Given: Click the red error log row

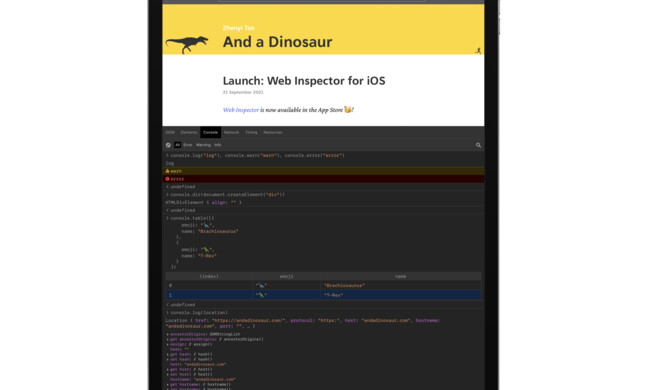Looking at the screenshot, I should 323,179.
